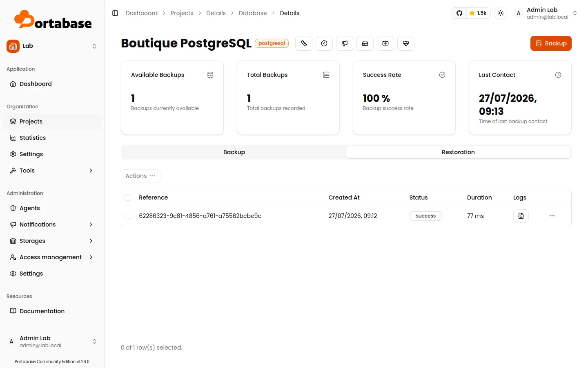Switch theme with the sun icon
Viewport: 588px width, 368px height.
(x=501, y=13)
